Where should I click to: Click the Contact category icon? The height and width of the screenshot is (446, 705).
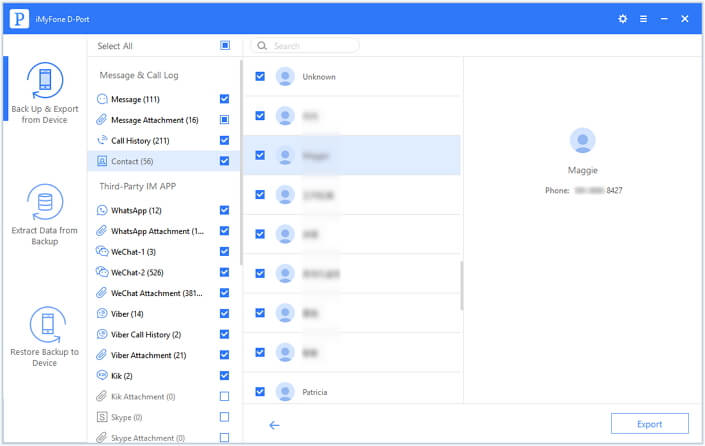click(102, 161)
